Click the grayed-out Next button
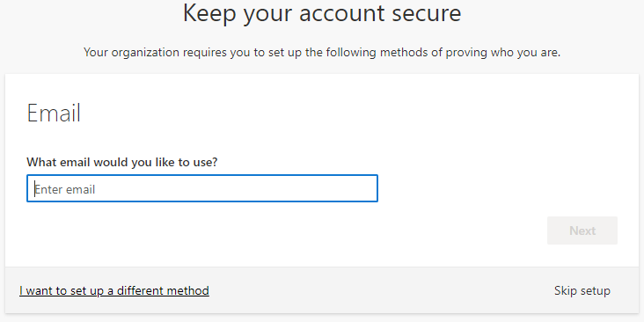644x322 pixels. tap(582, 231)
